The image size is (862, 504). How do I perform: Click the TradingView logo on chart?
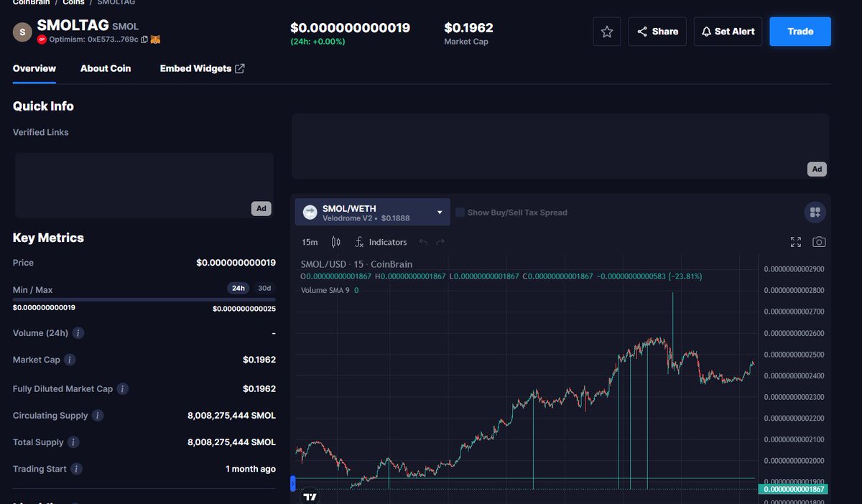tap(310, 496)
